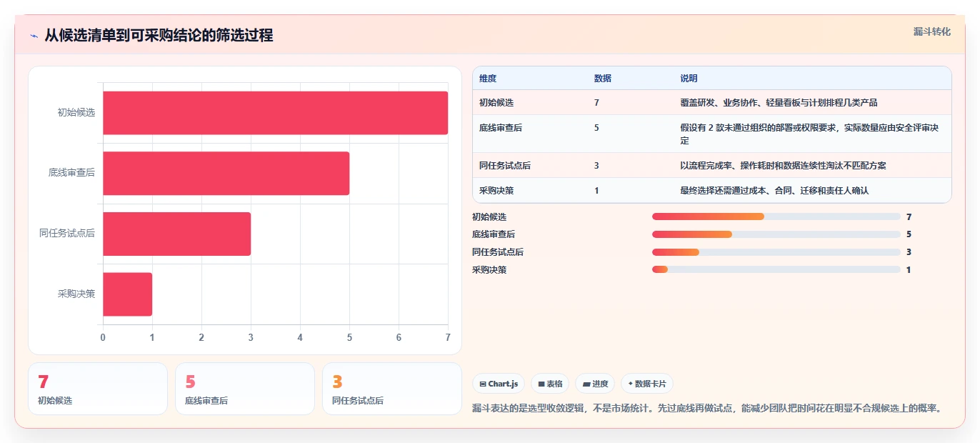Click the Chart.js chip
This screenshot has height=443, width=980.
coord(499,384)
